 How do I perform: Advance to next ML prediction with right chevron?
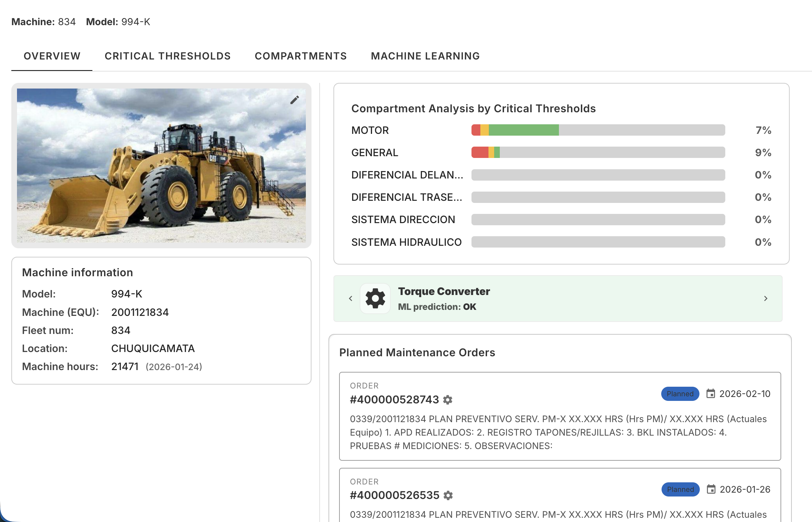pyautogui.click(x=766, y=298)
